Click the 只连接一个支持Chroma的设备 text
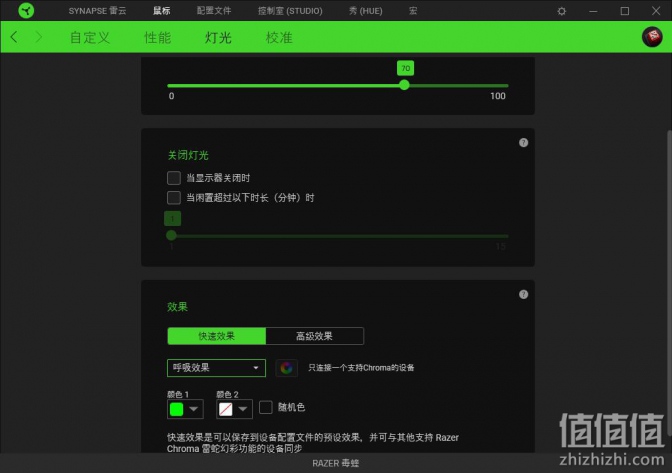The height and width of the screenshot is (473, 672). pos(361,368)
